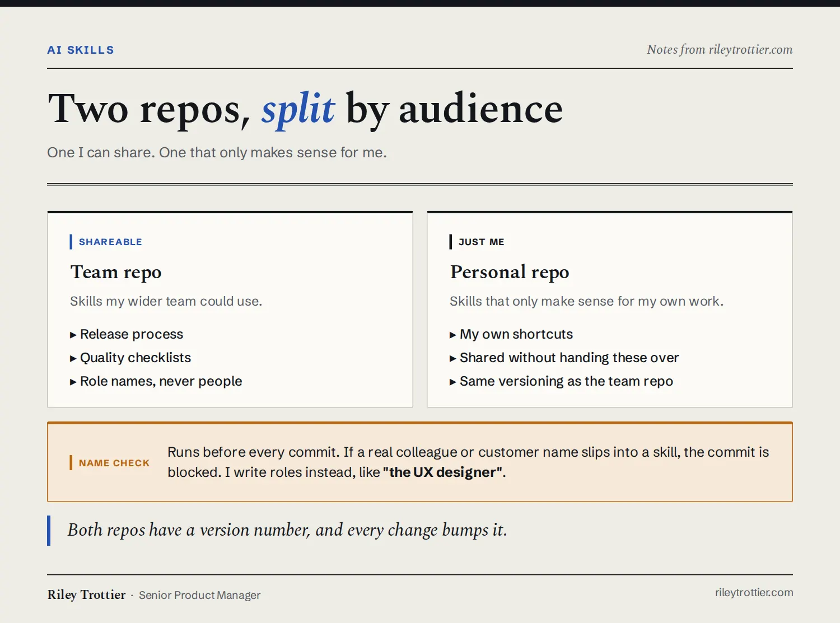
Task: Click "Skills that only make sense for my own work."
Action: 587,301
